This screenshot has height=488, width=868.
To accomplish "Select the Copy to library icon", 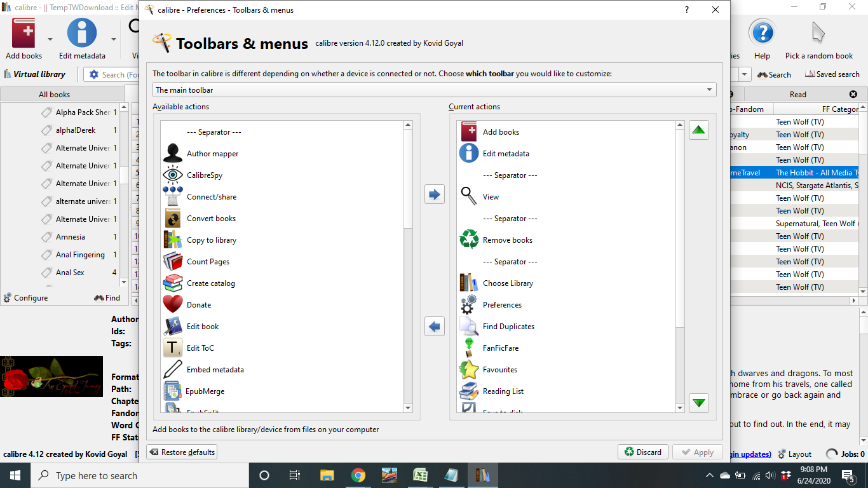I will pos(173,240).
